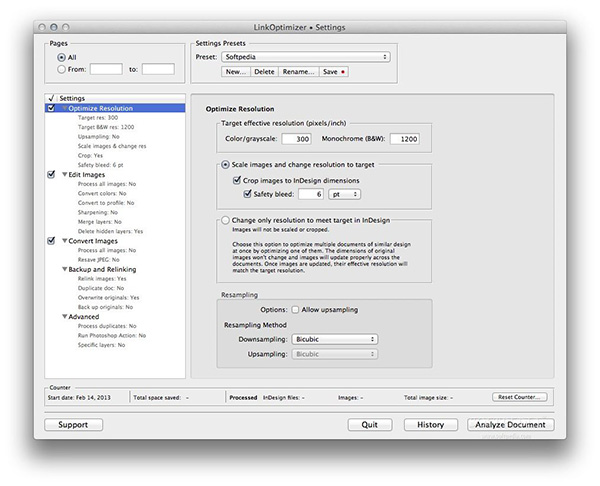Click the 'to' page number field
The width and height of the screenshot is (600, 486).
(x=158, y=69)
